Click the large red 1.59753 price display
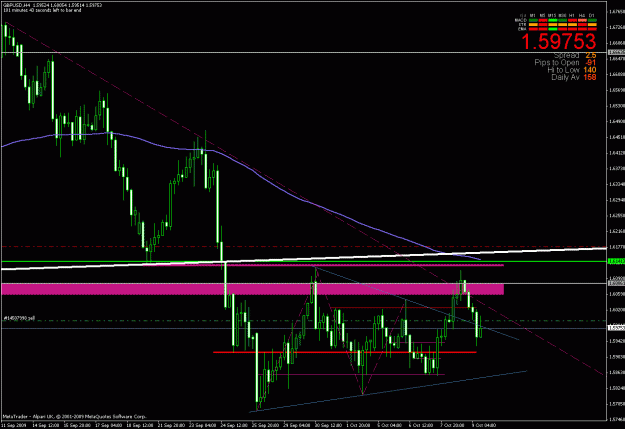Screen dimensions: 625x429 tap(559, 41)
